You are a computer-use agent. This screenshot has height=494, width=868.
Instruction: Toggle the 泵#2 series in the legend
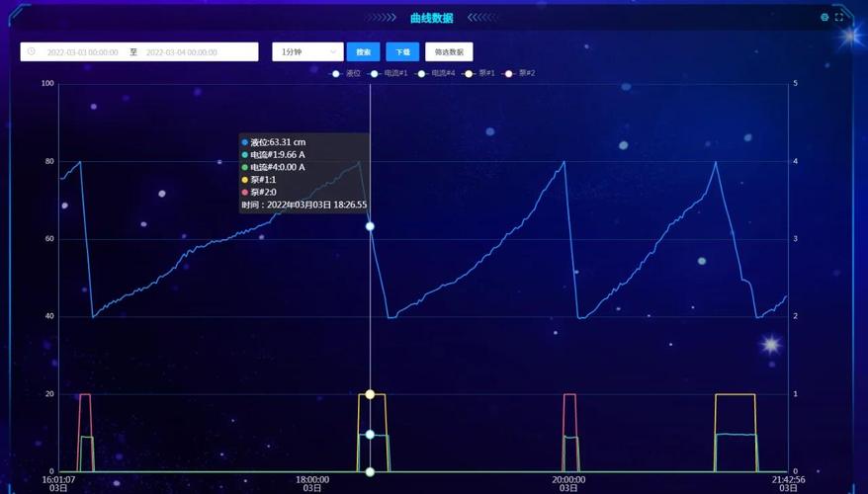pos(519,73)
